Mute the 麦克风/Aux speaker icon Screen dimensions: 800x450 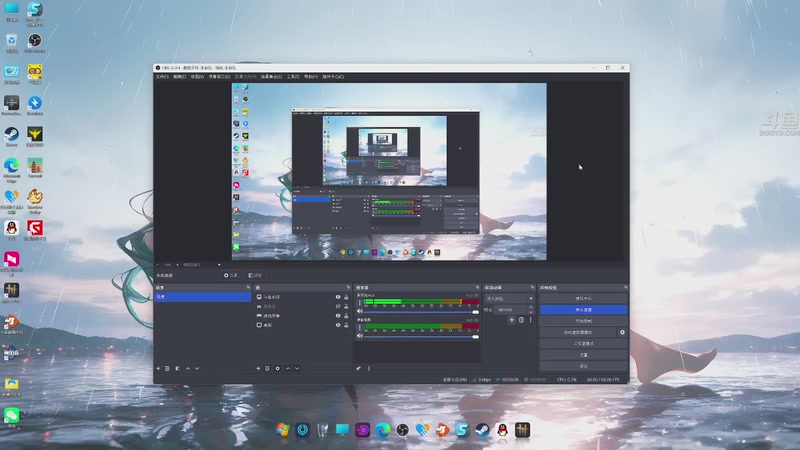click(x=360, y=311)
